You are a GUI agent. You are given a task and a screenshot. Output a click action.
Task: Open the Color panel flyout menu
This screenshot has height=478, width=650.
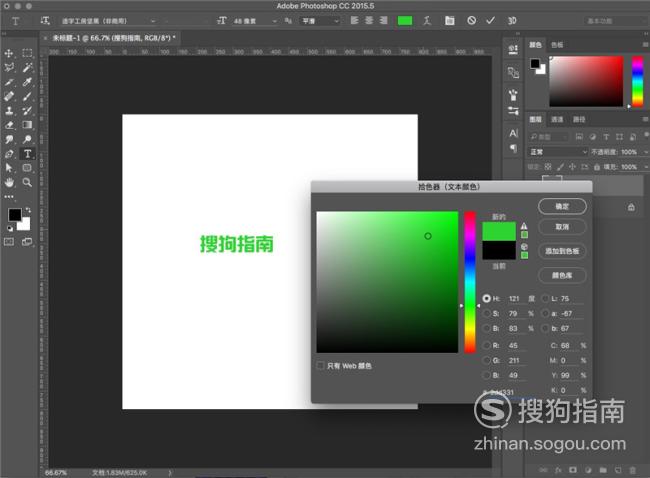point(645,44)
